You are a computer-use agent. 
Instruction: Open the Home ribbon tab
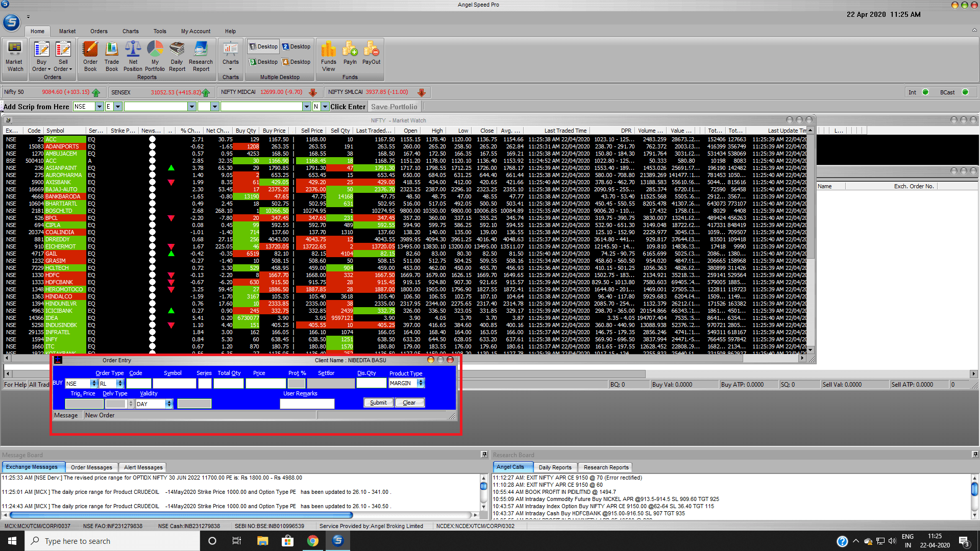[x=37, y=31]
